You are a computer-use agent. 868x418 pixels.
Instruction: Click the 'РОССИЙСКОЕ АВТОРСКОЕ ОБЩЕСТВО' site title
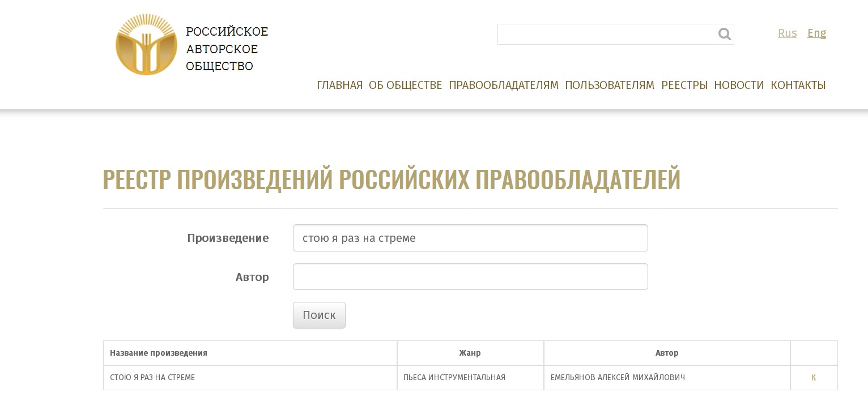[x=227, y=49]
